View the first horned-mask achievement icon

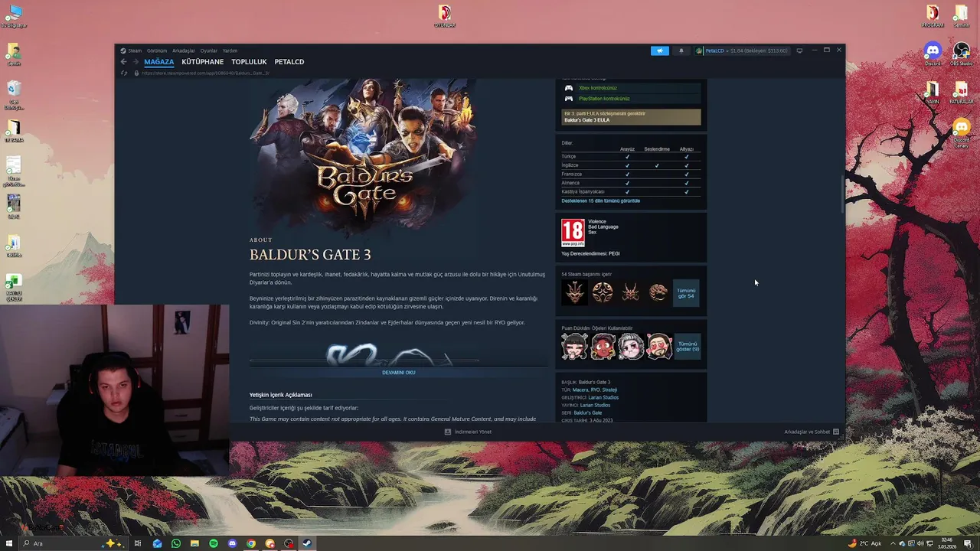[x=575, y=292]
